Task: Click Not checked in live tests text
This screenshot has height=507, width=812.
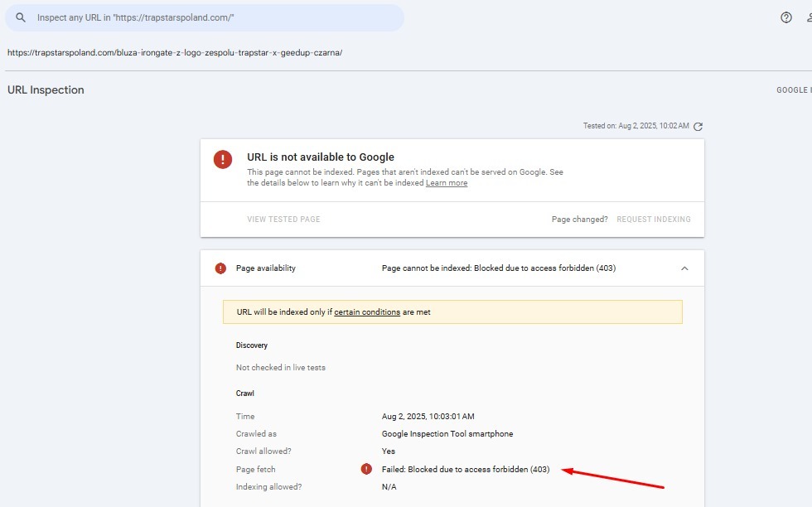Action: pyautogui.click(x=281, y=368)
